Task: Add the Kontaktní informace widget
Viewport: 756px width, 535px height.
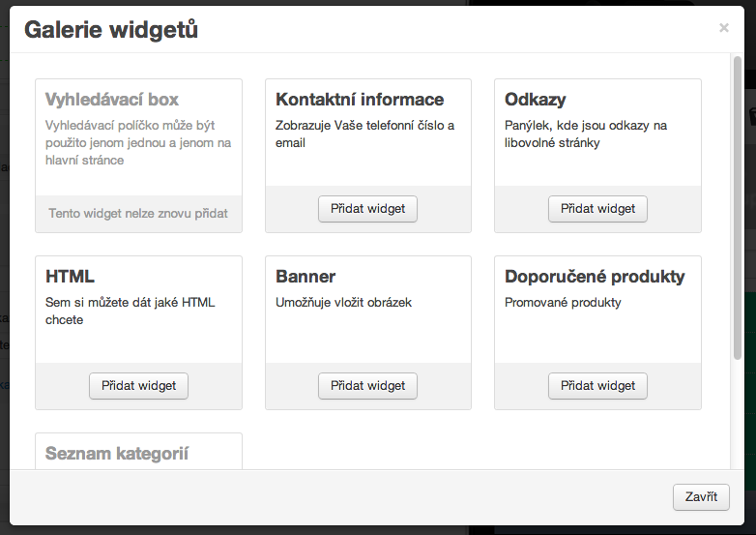Action: coord(367,209)
